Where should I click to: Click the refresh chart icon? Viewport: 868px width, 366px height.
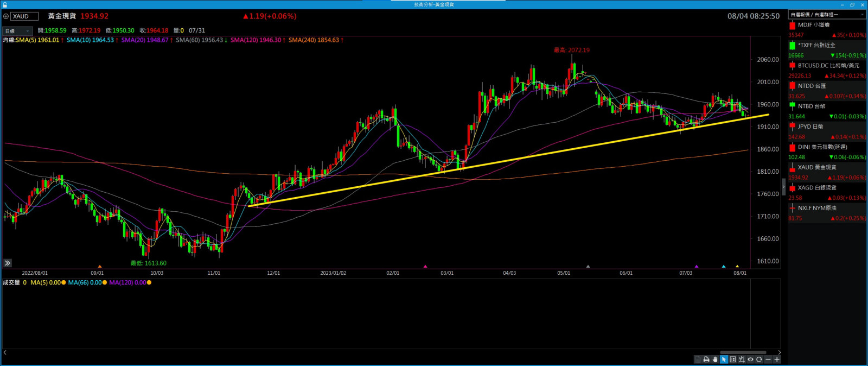759,359
